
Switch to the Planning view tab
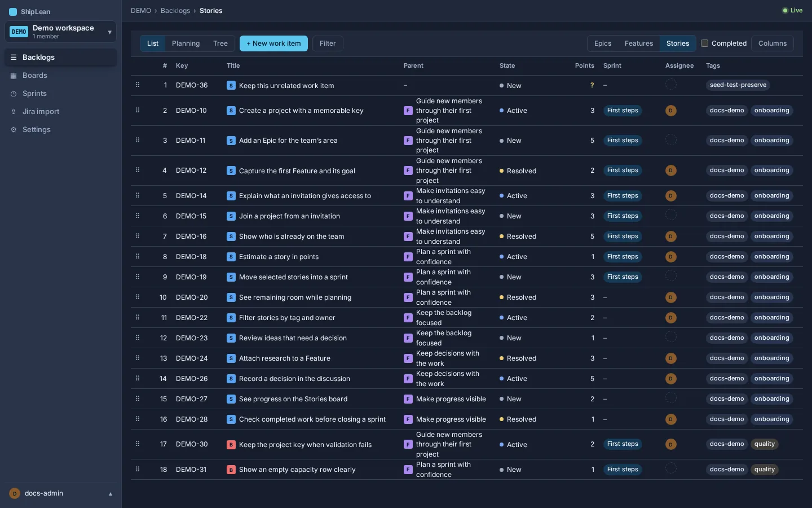click(x=186, y=43)
